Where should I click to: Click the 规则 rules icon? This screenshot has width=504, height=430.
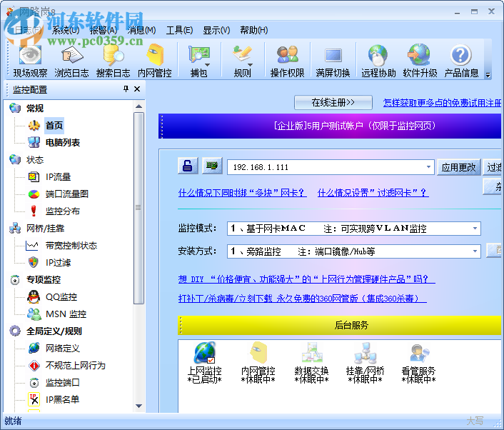coord(242,55)
